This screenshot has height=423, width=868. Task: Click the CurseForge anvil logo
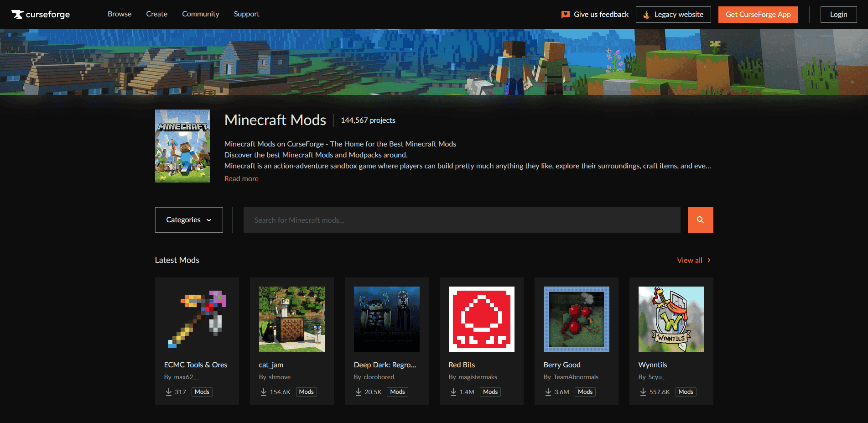click(x=18, y=15)
